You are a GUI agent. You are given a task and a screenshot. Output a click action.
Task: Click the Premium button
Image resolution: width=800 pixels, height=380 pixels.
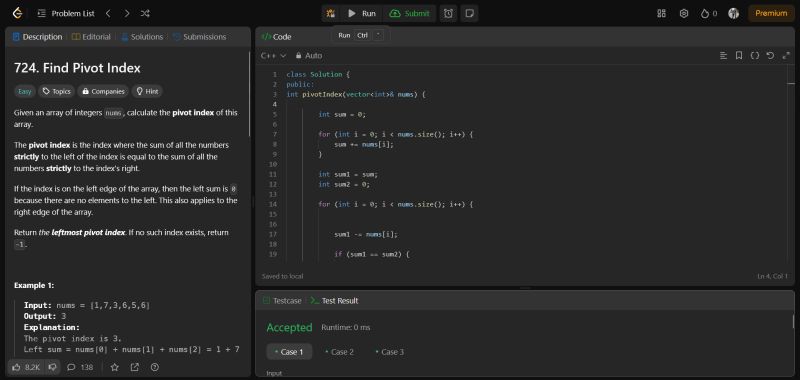tap(771, 14)
